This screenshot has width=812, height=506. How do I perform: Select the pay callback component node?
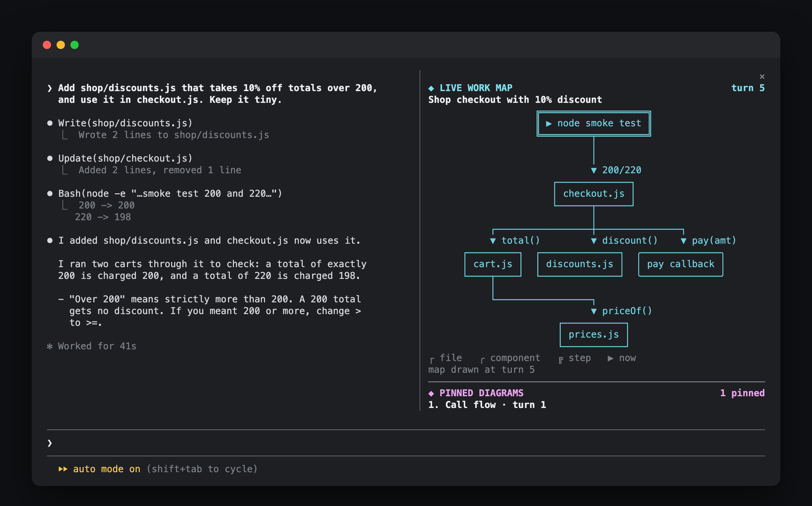coord(681,264)
